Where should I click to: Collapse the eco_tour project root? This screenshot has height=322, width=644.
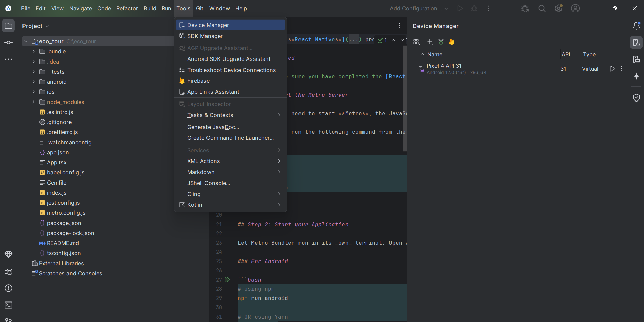26,41
